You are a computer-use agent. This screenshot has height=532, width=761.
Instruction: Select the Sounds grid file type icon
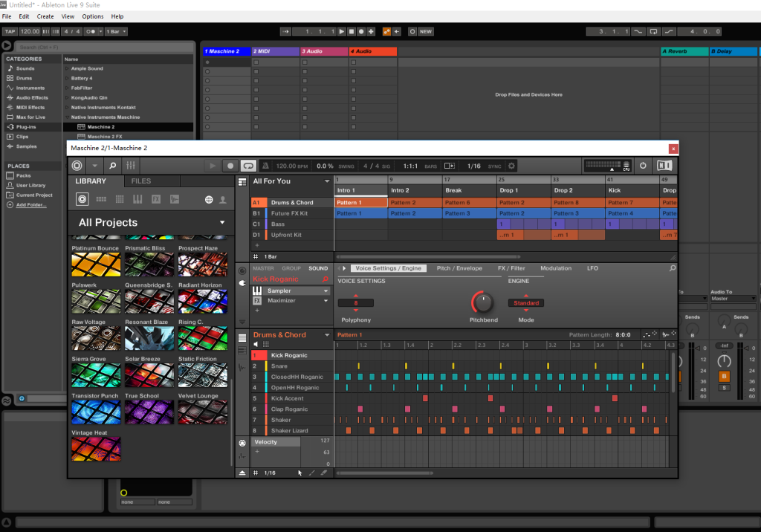(120, 199)
